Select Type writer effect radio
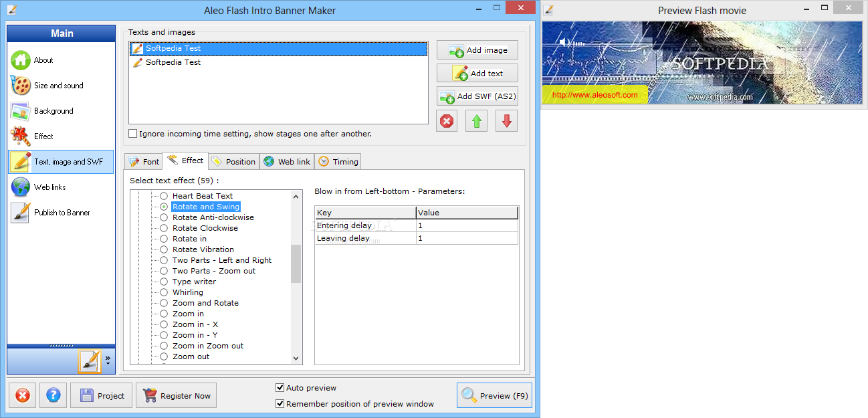The image size is (868, 418). pos(164,282)
